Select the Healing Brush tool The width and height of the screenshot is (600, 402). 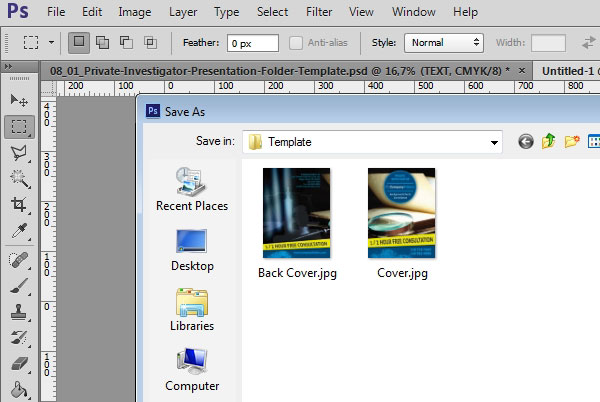click(x=19, y=260)
